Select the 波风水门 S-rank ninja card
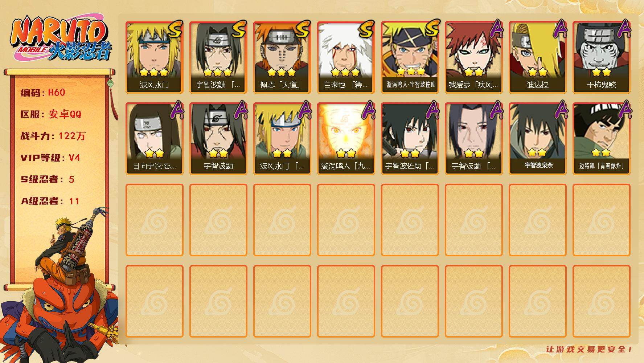644x363 pixels. pyautogui.click(x=154, y=57)
